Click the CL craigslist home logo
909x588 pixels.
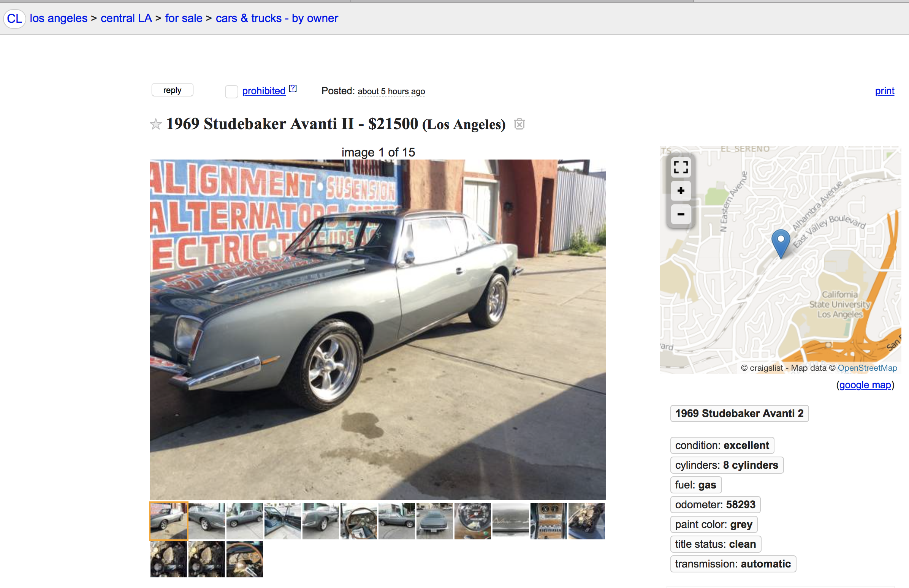(x=14, y=18)
